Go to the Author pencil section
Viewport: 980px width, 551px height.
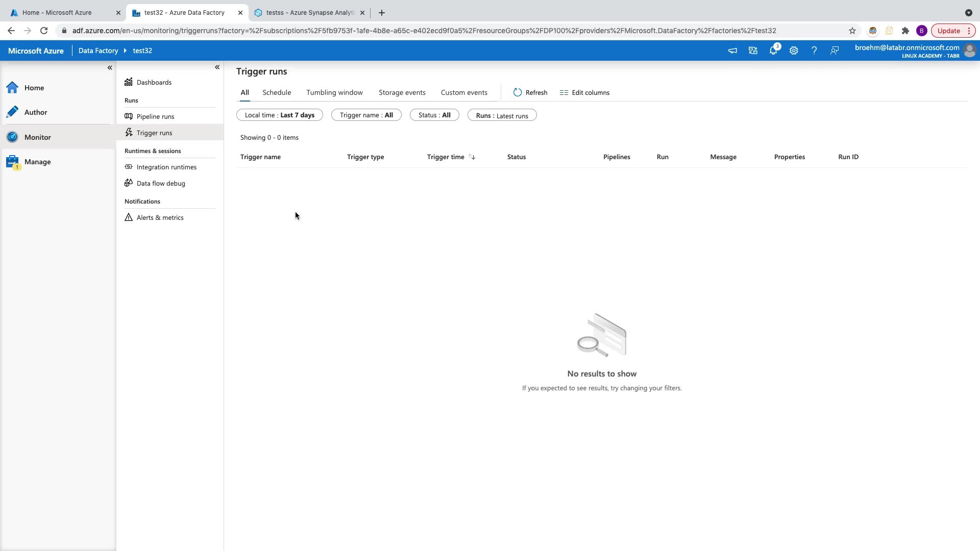(35, 112)
